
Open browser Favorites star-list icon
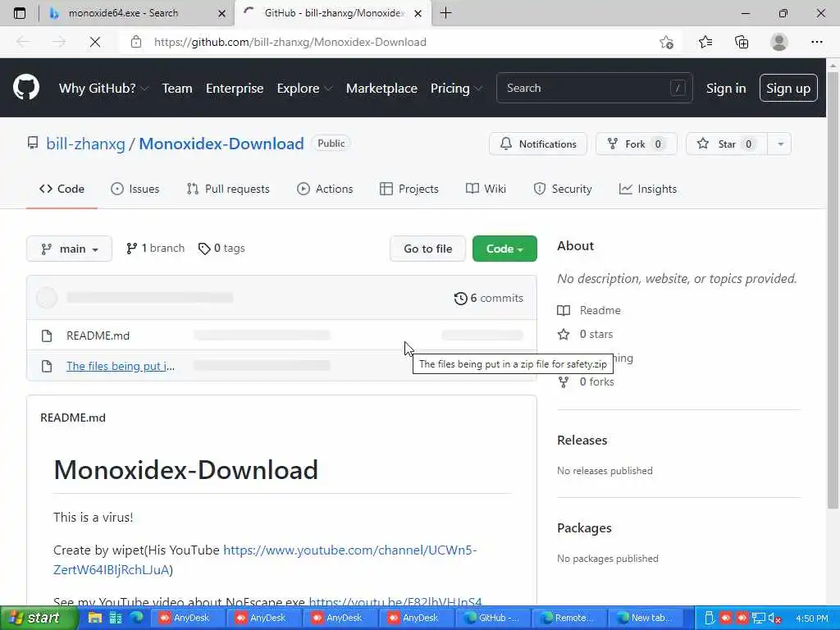pyautogui.click(x=705, y=42)
